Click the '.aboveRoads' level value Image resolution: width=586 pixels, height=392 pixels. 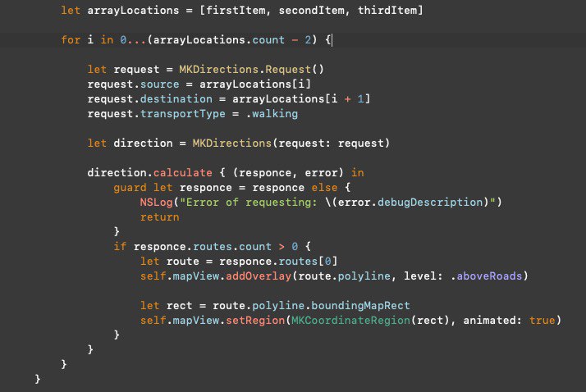(x=486, y=276)
